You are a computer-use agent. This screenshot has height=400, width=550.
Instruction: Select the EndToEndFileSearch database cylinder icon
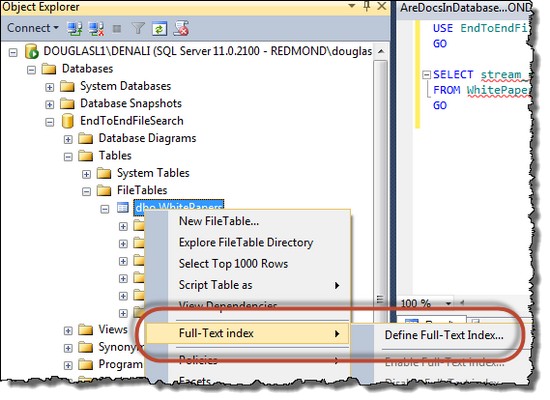(67, 121)
